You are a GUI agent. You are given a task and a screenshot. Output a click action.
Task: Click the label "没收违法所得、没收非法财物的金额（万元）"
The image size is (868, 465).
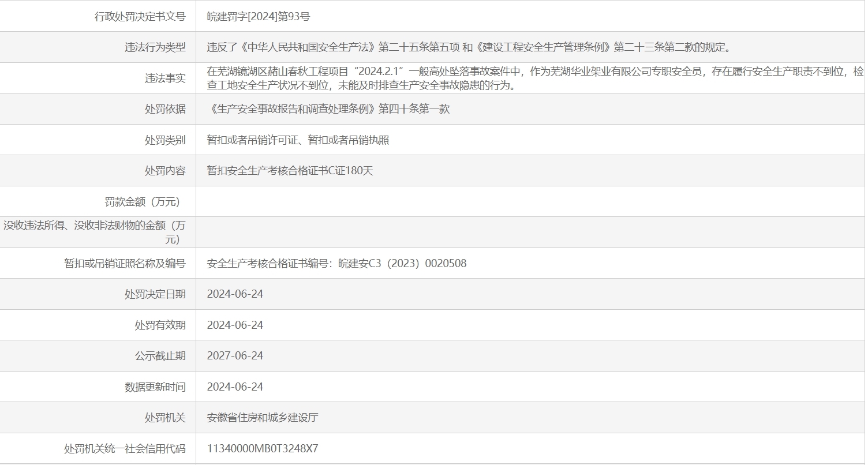(x=95, y=232)
